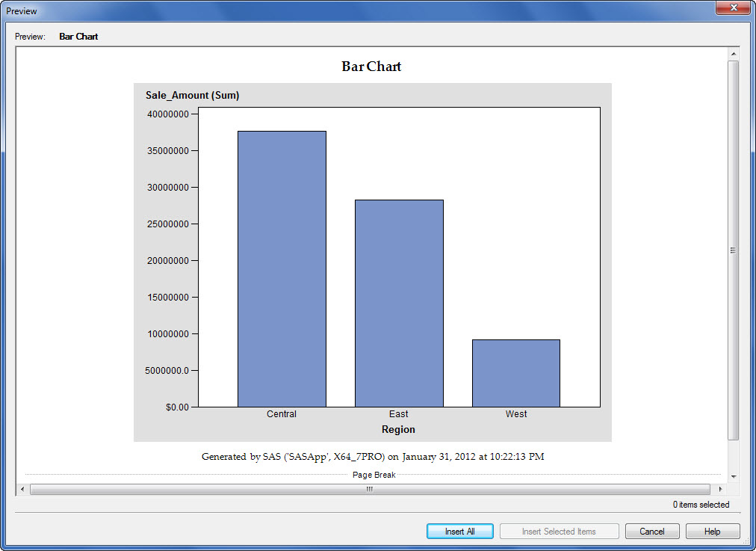Click the Cancel button
756x551 pixels.
click(652, 532)
